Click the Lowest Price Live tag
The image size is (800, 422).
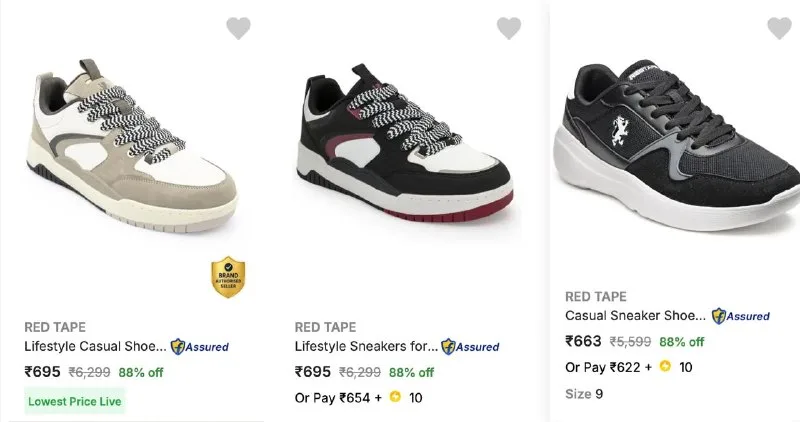click(74, 402)
